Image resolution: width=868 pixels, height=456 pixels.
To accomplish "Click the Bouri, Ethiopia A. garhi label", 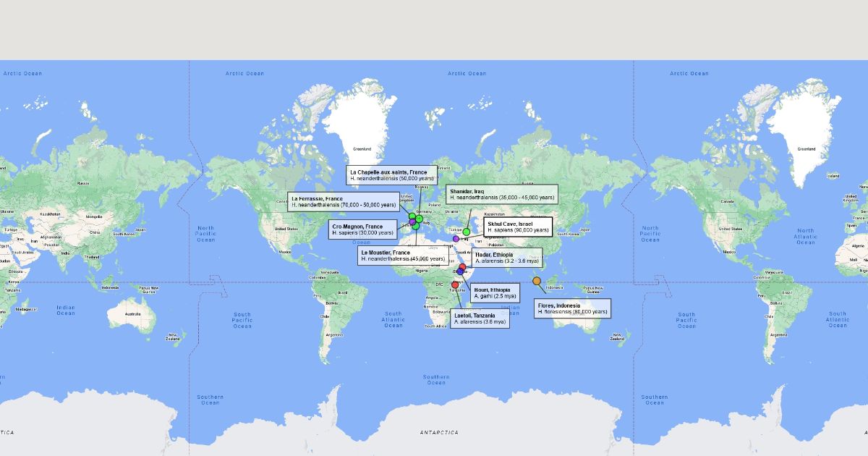I will pyautogui.click(x=495, y=293).
